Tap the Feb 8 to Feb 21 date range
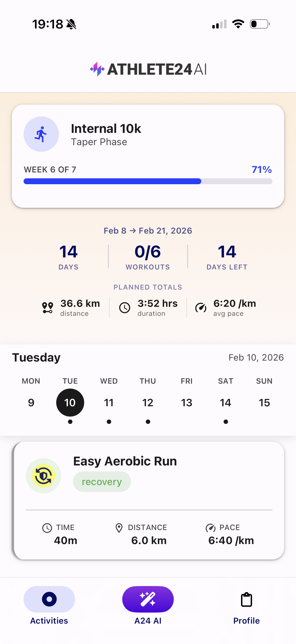The image size is (296, 644). (148, 230)
